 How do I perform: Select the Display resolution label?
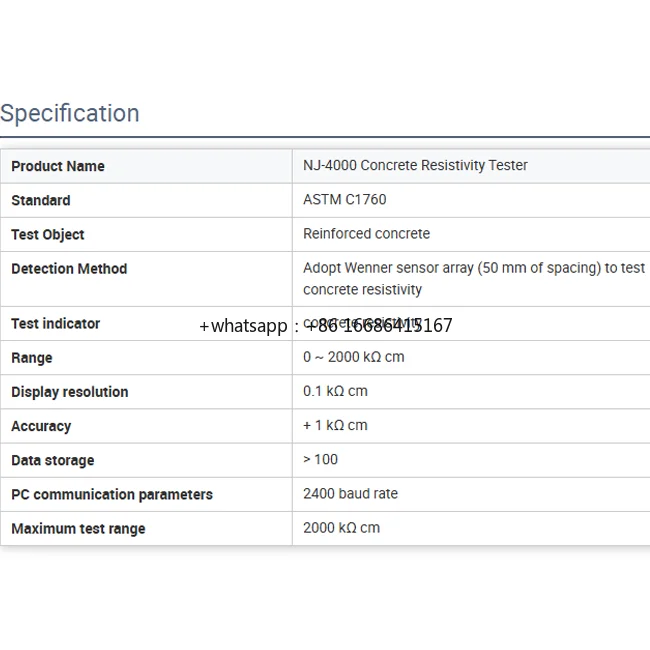coord(70,392)
